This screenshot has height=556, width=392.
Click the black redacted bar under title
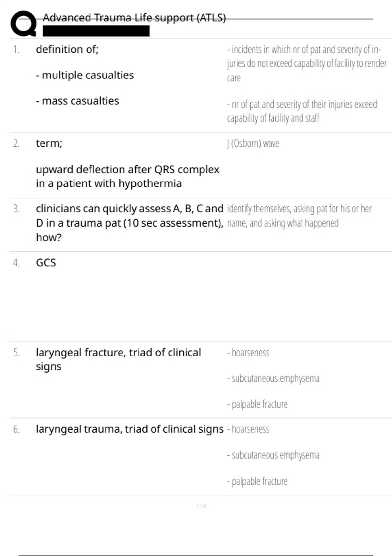point(96,31)
